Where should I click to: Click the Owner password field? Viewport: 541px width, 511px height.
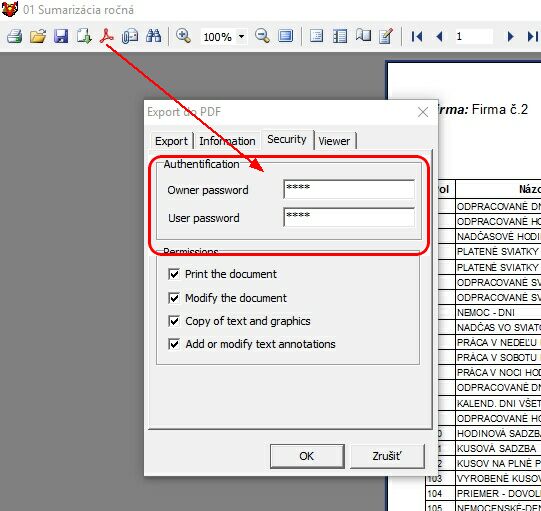click(349, 189)
